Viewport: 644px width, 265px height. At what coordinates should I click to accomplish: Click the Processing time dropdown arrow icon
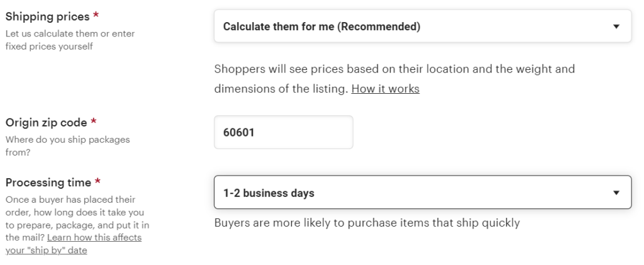point(616,193)
